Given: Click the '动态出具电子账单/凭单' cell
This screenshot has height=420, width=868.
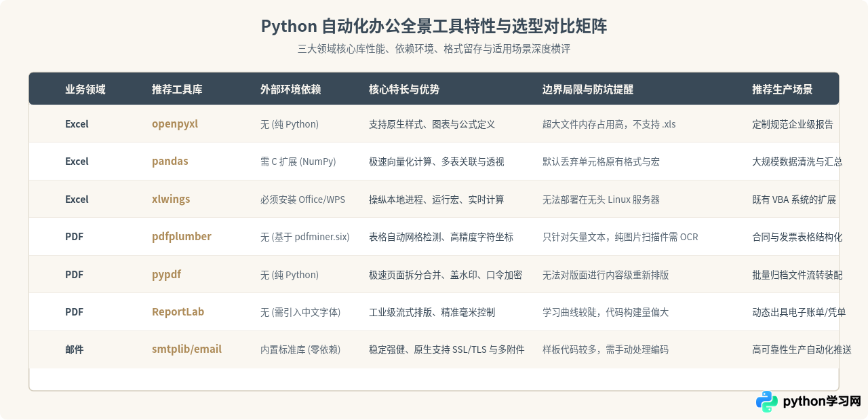Looking at the screenshot, I should coord(799,313).
